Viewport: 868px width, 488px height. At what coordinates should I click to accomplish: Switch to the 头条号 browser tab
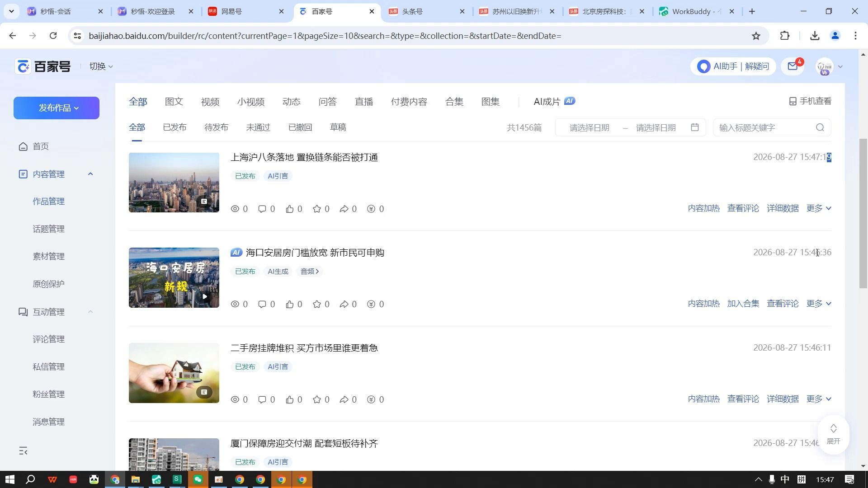point(427,11)
